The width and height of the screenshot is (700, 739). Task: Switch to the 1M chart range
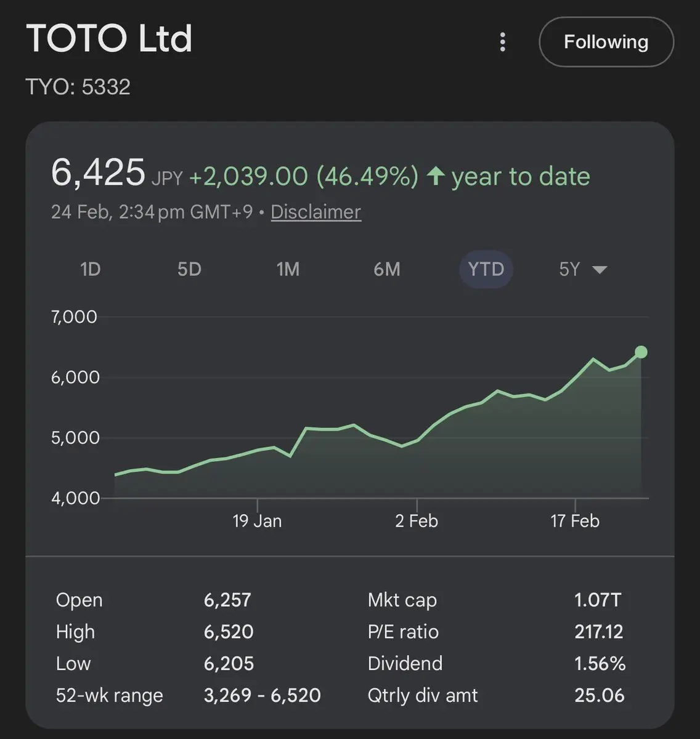coord(288,270)
